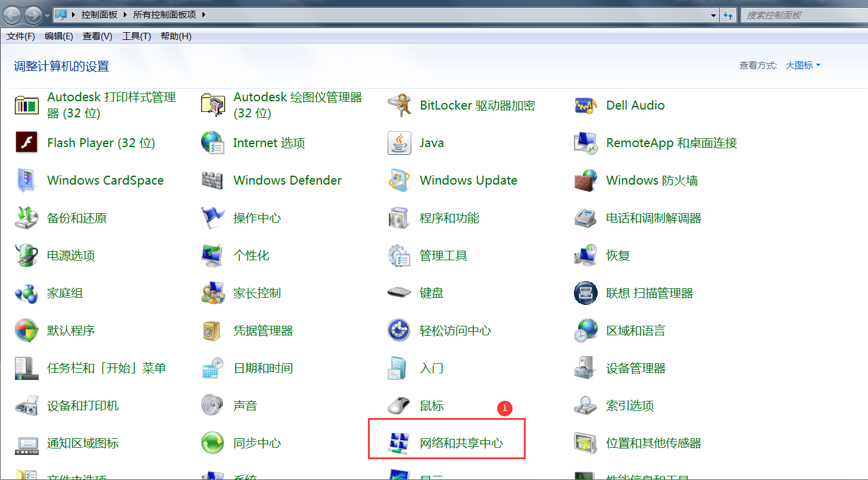Open 区域和语言 globe icon
The image size is (868, 480).
pos(585,331)
